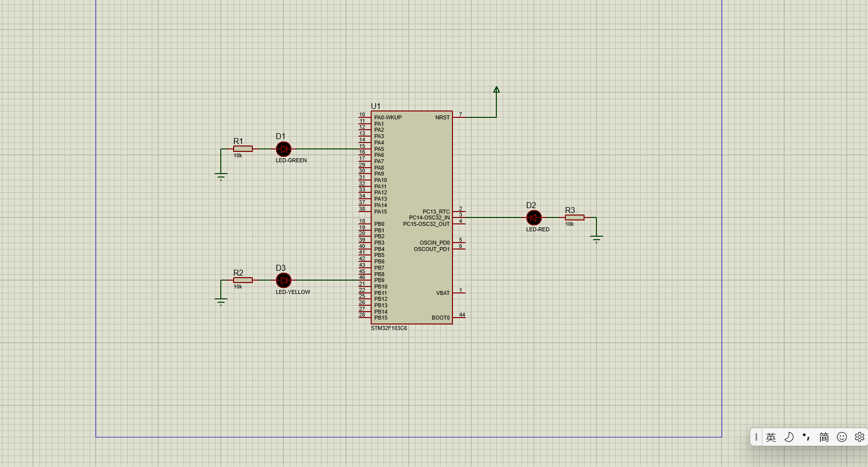868x467 pixels.
Task: Toggle simplified Chinese 简 button
Action: [824, 437]
